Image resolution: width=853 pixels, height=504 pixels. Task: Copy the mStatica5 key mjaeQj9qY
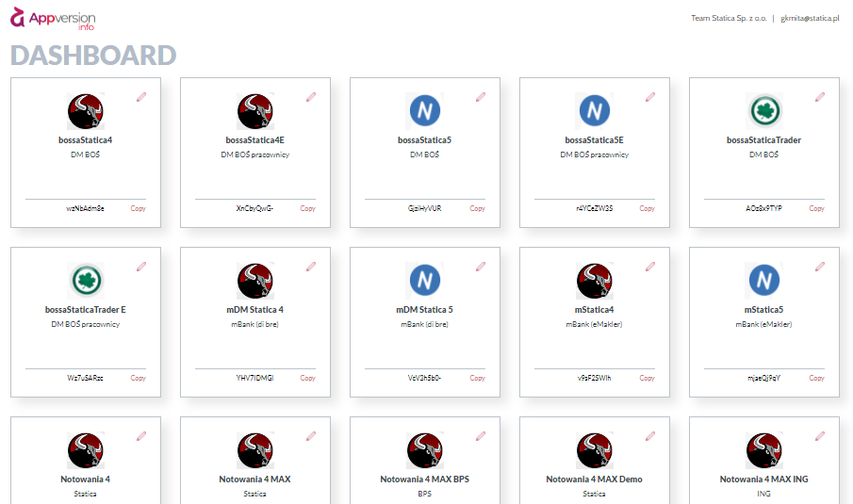[817, 378]
